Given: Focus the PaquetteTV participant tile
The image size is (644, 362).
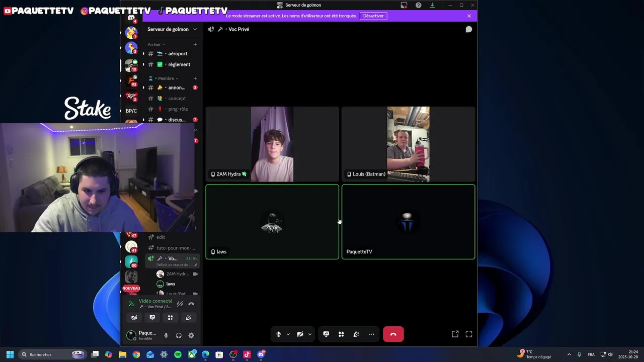Looking at the screenshot, I should (x=408, y=222).
